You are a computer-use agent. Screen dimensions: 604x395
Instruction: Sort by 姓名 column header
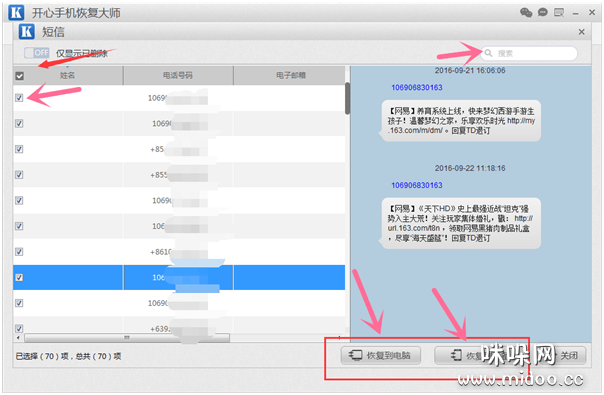(68, 75)
